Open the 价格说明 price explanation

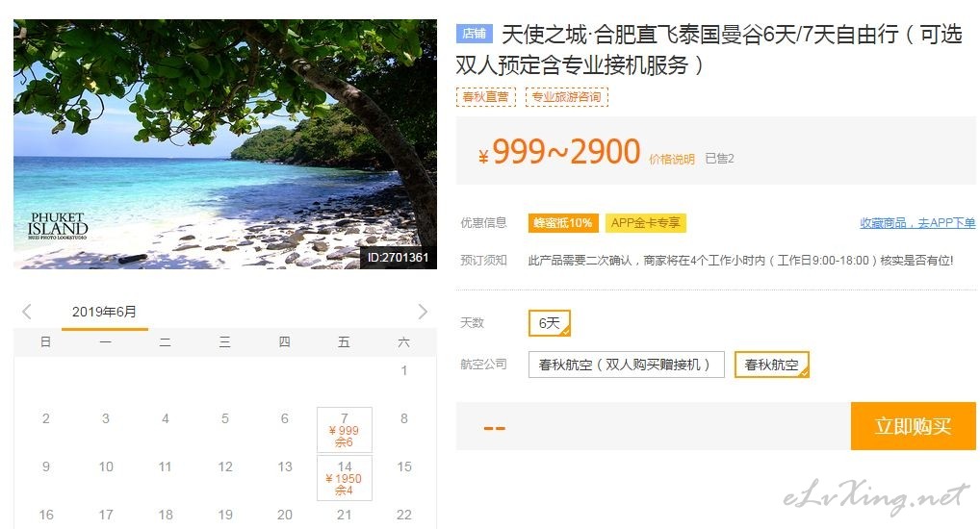[672, 160]
